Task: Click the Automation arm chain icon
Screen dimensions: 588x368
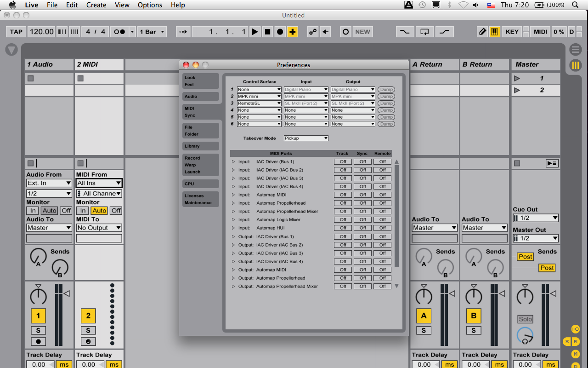Action: [x=313, y=32]
